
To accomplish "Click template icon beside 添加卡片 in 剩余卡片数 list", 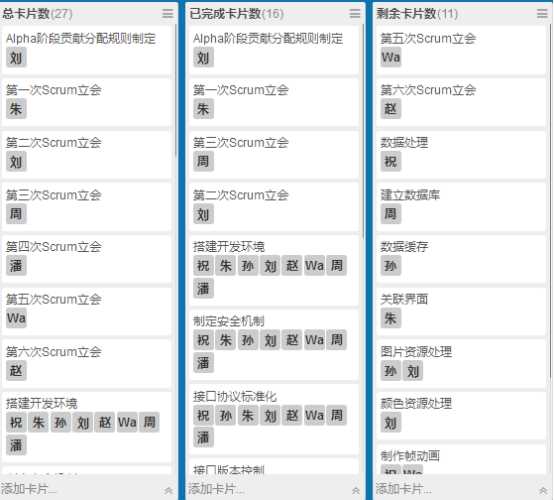I will click(543, 490).
